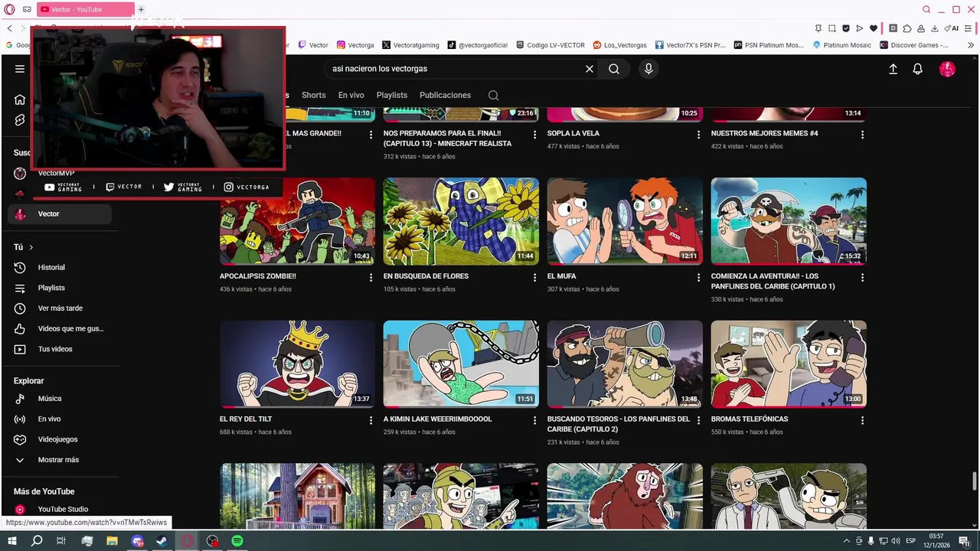Play the EL REY DEL TILT thumbnail

click(x=297, y=364)
